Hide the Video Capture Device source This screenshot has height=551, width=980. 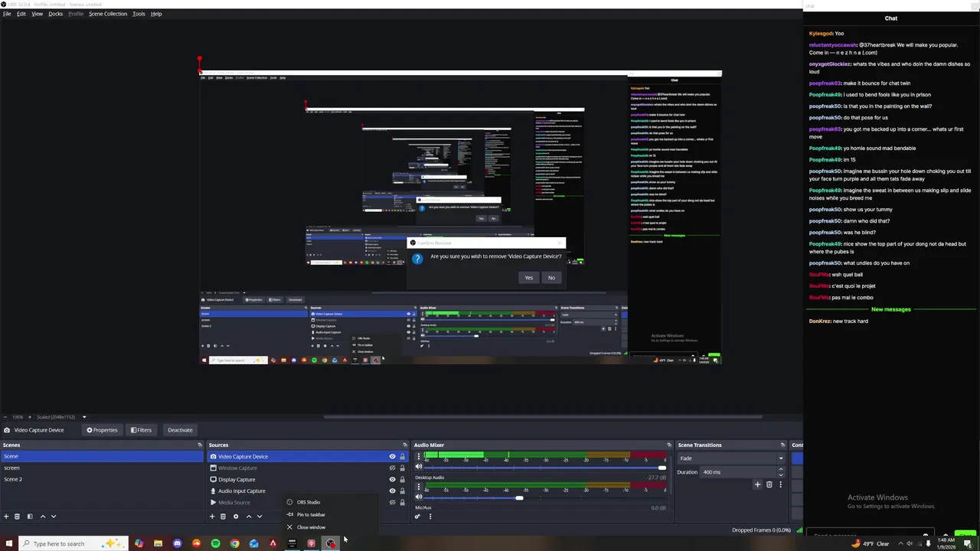pyautogui.click(x=392, y=457)
